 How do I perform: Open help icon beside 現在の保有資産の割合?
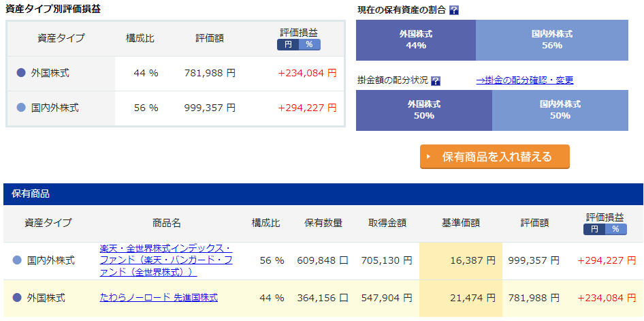click(x=454, y=11)
